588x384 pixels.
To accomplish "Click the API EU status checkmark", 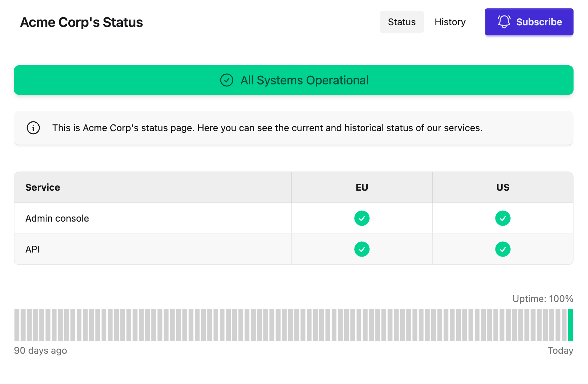I will click(362, 249).
